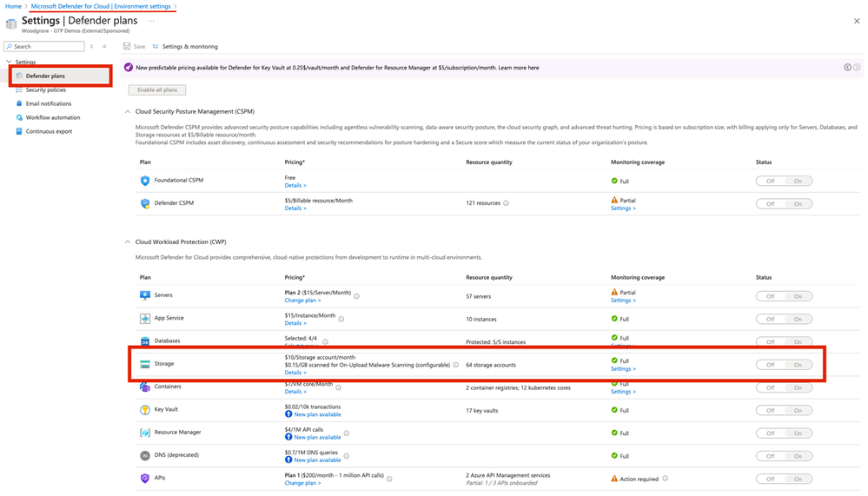
Task: Collapse the Cloud Workload Protection section
Action: click(x=128, y=241)
